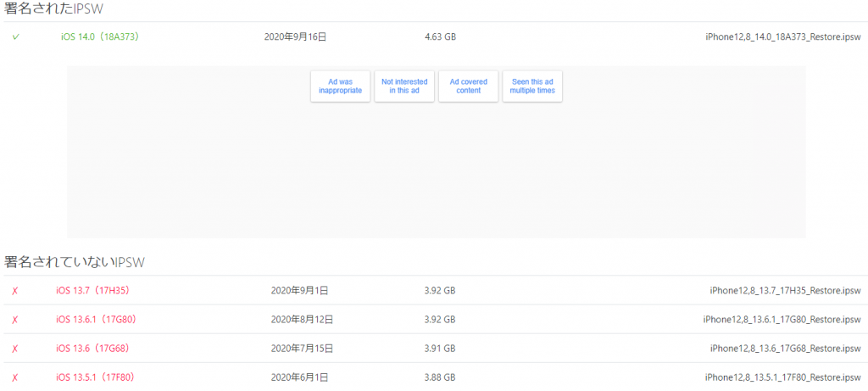Click filename iPhone12,8_13.6.1_17G80_Restore.ipsw
Screen dimensions: 868x391
(782, 320)
